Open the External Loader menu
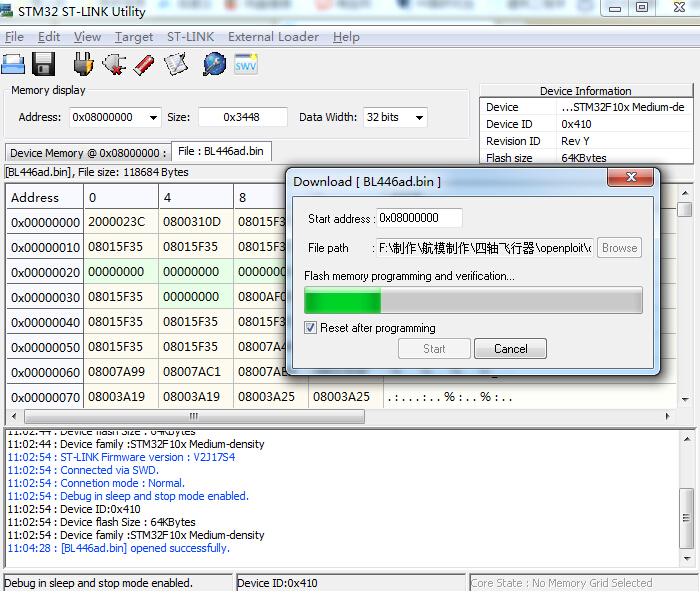Viewport: 700px width, 591px height. tap(273, 37)
